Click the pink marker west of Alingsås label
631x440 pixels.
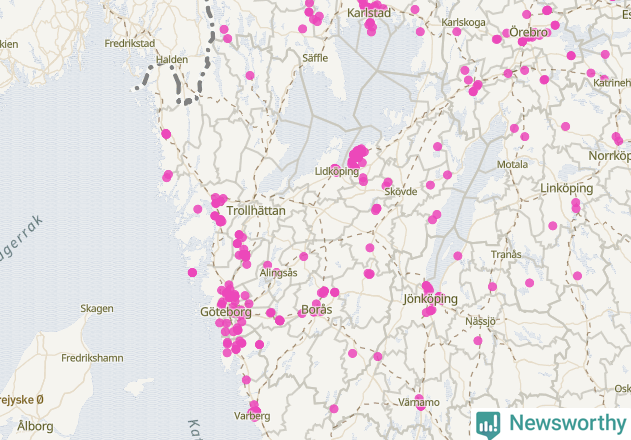click(267, 265)
